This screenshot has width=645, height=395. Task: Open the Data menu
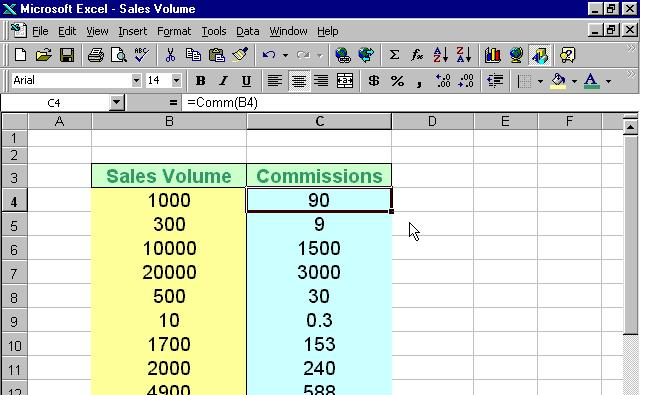247,31
